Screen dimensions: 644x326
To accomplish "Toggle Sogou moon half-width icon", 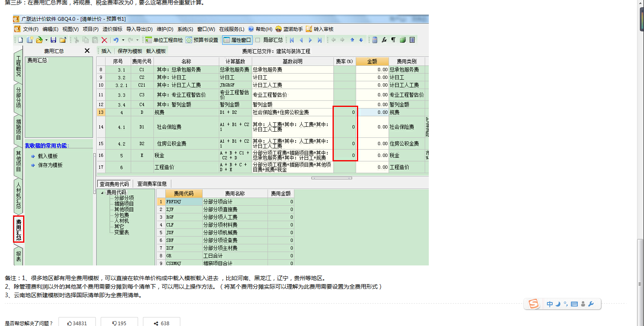I will (x=558, y=304).
